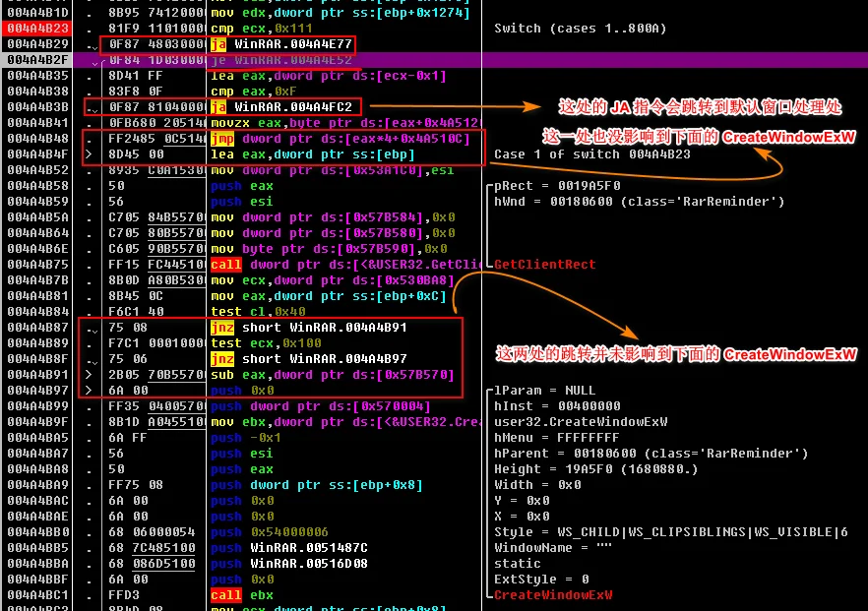Click the ja WinRAR.004A4FC2 instruction
The height and width of the screenshot is (611, 868).
(x=281, y=107)
